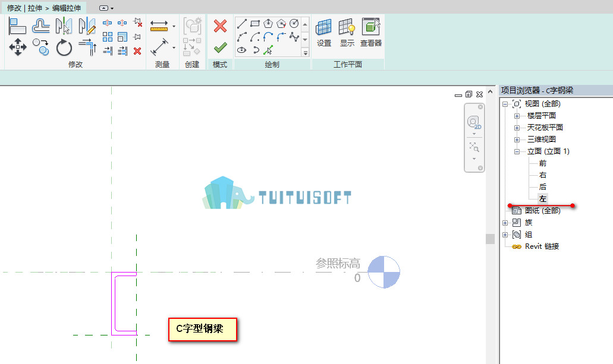The height and width of the screenshot is (364, 613).
Task: Click the Pin tool
Action: tap(137, 37)
